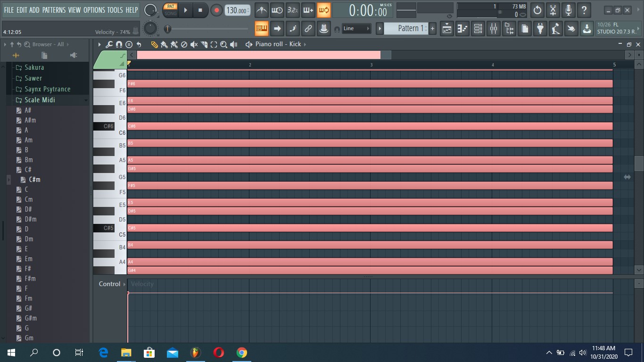Open the piano roll stamp tool
This screenshot has height=362, width=644.
click(129, 44)
